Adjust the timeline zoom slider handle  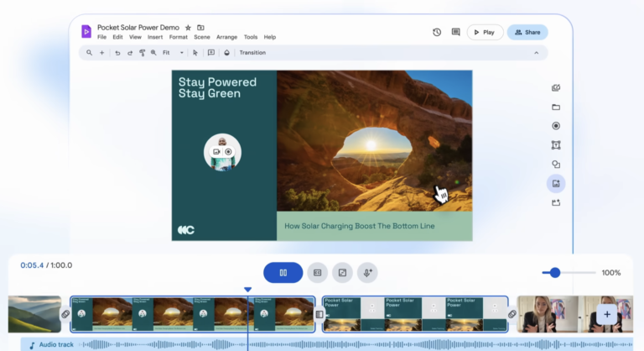pyautogui.click(x=555, y=272)
